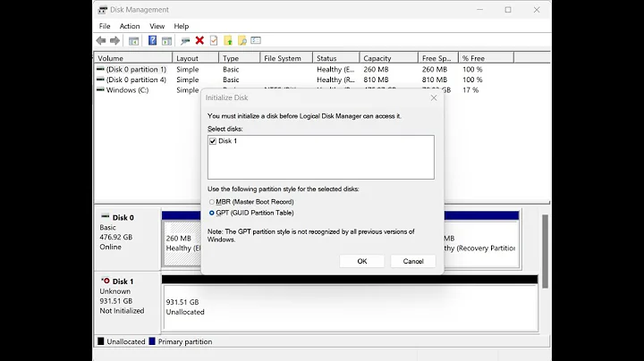
Task: Click the Disk 0 476.92 GB label
Action: (x=115, y=237)
